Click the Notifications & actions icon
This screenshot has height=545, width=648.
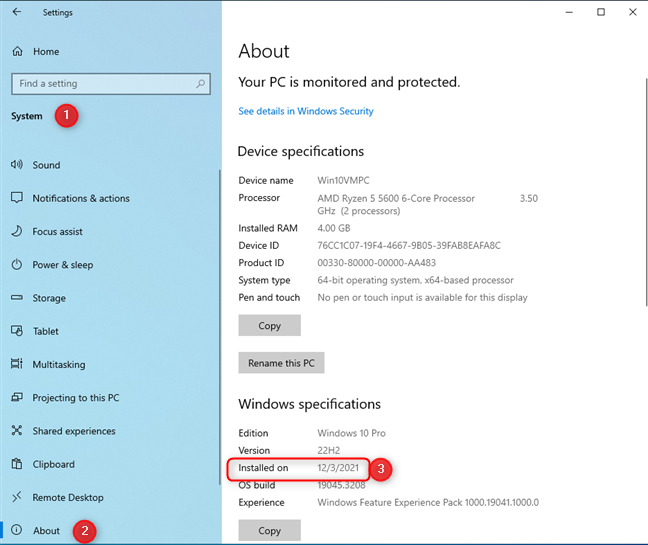pos(17,198)
